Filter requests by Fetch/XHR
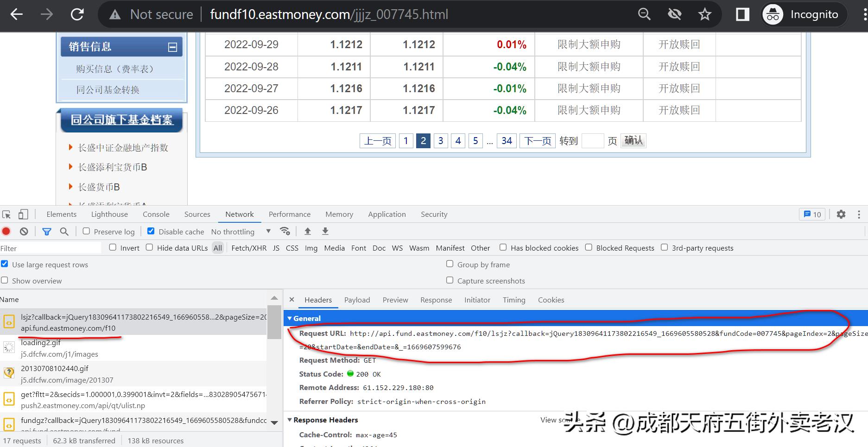Image resolution: width=868 pixels, height=447 pixels. 249,248
